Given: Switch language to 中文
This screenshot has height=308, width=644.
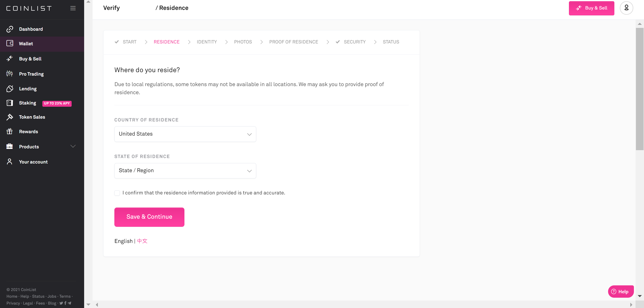Looking at the screenshot, I should pyautogui.click(x=142, y=241).
